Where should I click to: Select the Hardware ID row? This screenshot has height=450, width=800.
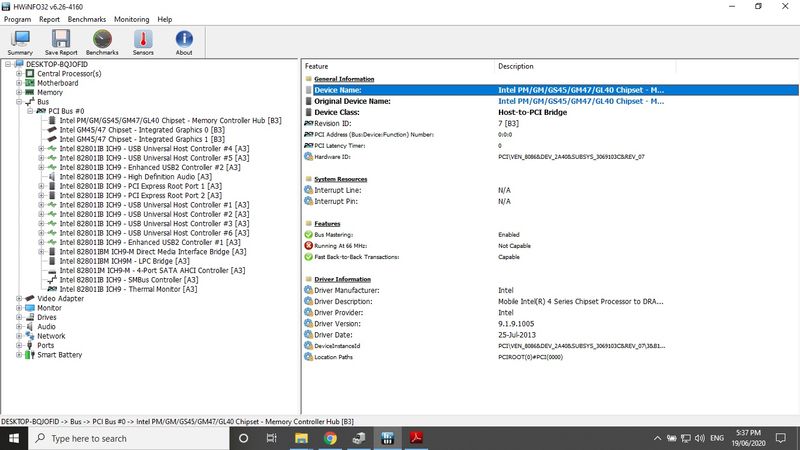pyautogui.click(x=551, y=157)
